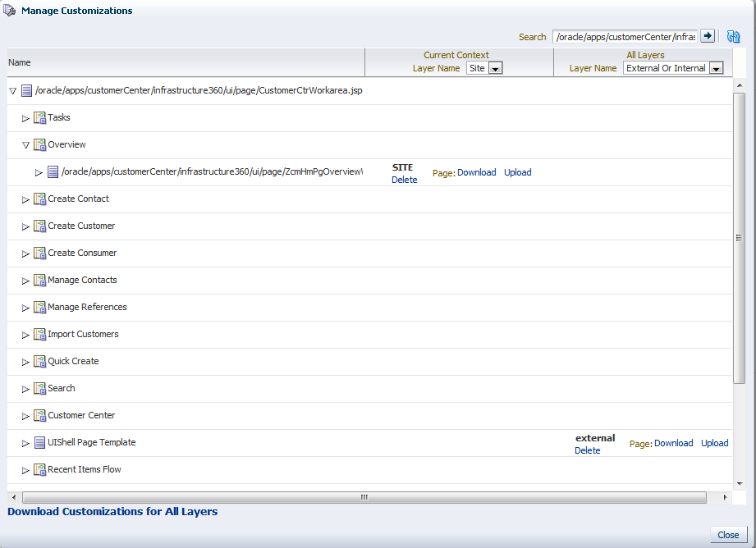Click the UIShell Page Template document icon
Image resolution: width=756 pixels, height=548 pixels.
[x=39, y=442]
